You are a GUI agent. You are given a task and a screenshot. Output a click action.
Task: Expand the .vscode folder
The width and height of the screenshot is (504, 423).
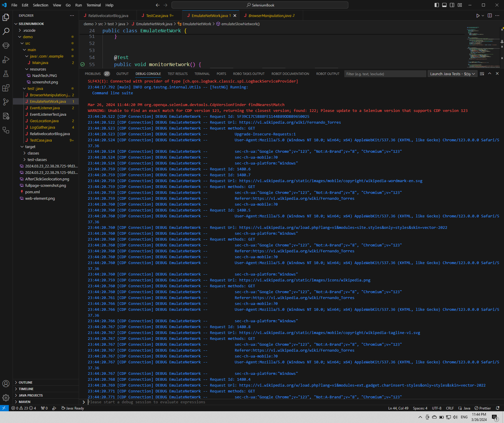click(29, 30)
